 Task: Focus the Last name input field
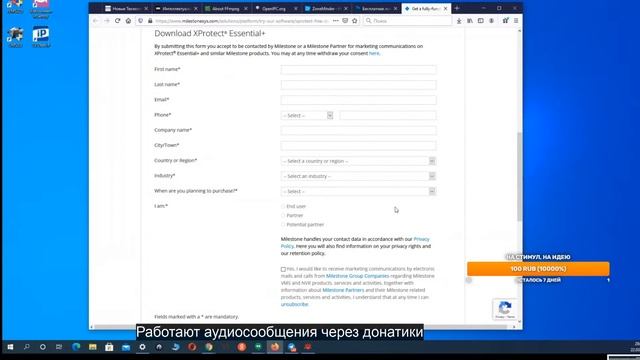coord(358,85)
